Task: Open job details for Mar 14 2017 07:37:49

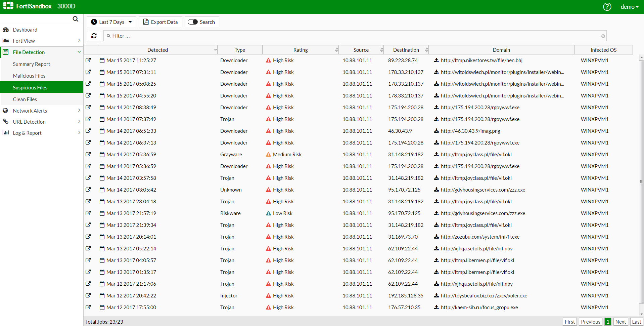Action: (88, 119)
